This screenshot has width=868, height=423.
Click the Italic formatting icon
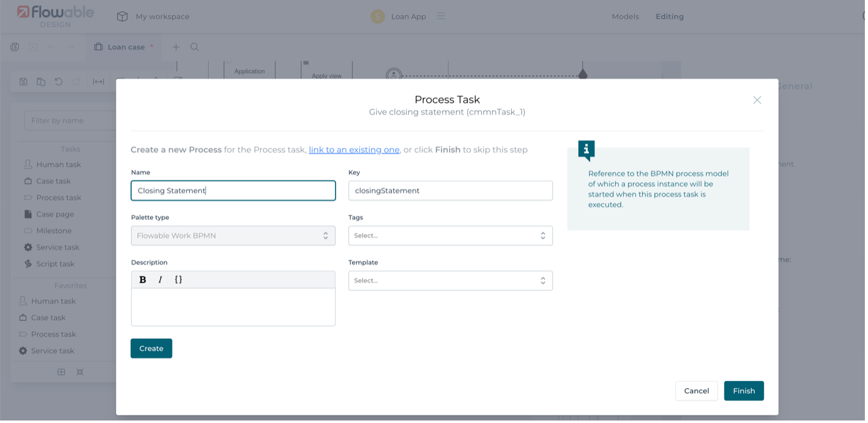click(x=161, y=279)
